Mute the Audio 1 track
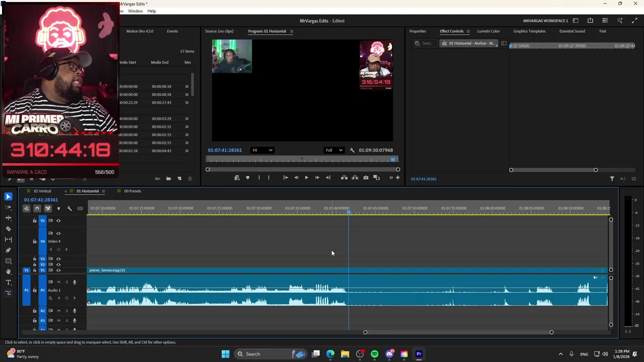 click(x=58, y=282)
